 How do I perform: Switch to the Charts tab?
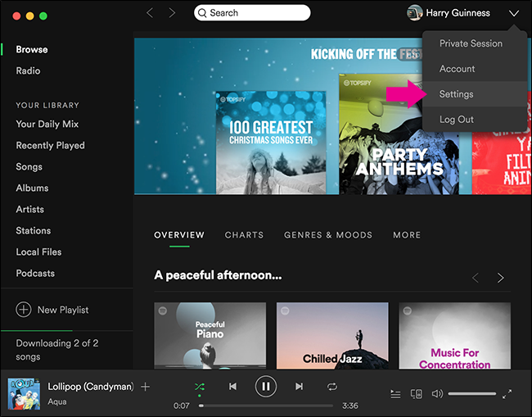[x=244, y=235]
